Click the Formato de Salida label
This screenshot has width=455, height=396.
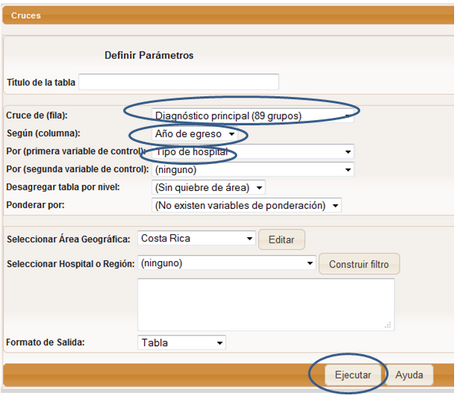click(45, 342)
